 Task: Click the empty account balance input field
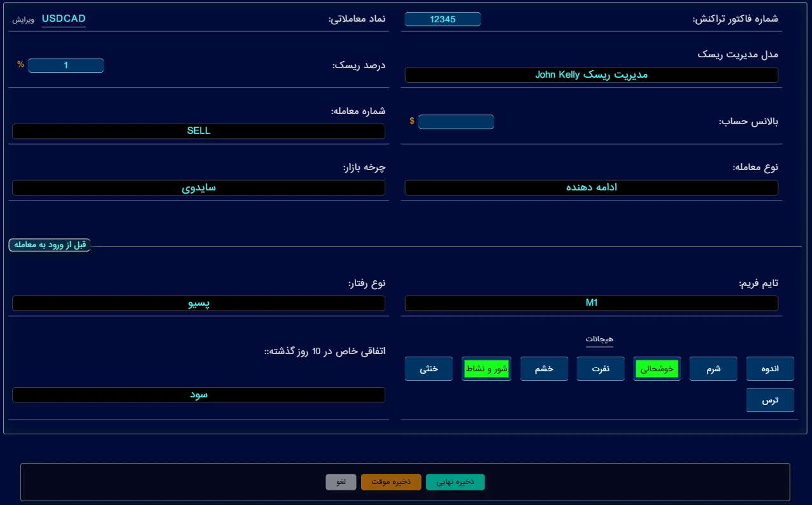point(456,122)
